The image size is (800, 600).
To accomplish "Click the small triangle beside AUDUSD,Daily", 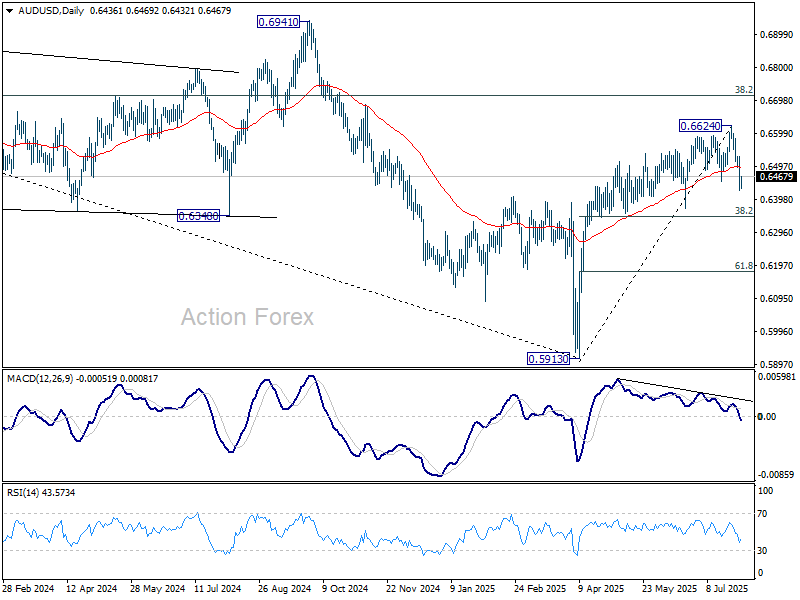I will (11, 11).
